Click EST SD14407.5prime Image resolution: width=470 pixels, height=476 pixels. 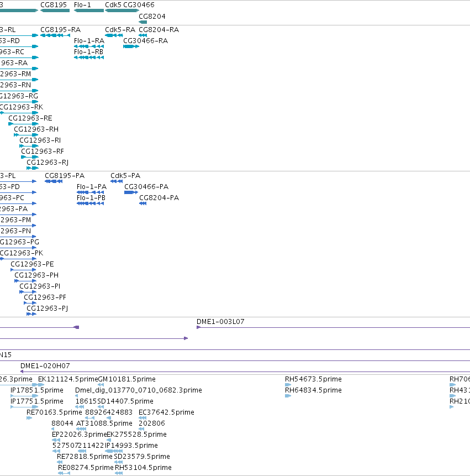[x=101, y=407]
